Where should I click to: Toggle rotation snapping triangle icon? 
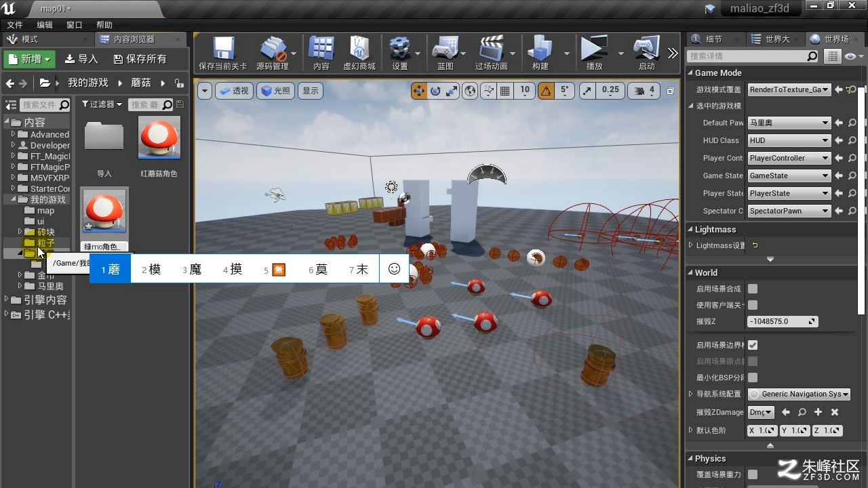(x=546, y=91)
